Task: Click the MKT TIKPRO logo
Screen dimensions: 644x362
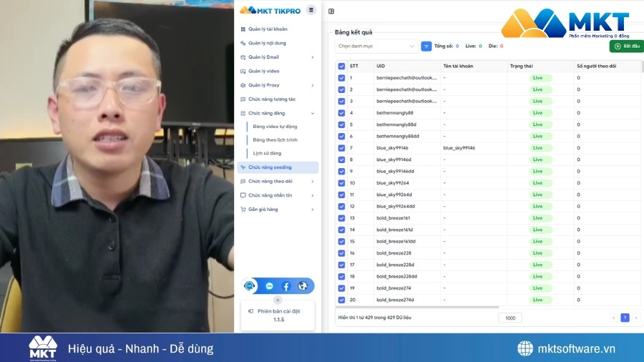Action: point(270,10)
